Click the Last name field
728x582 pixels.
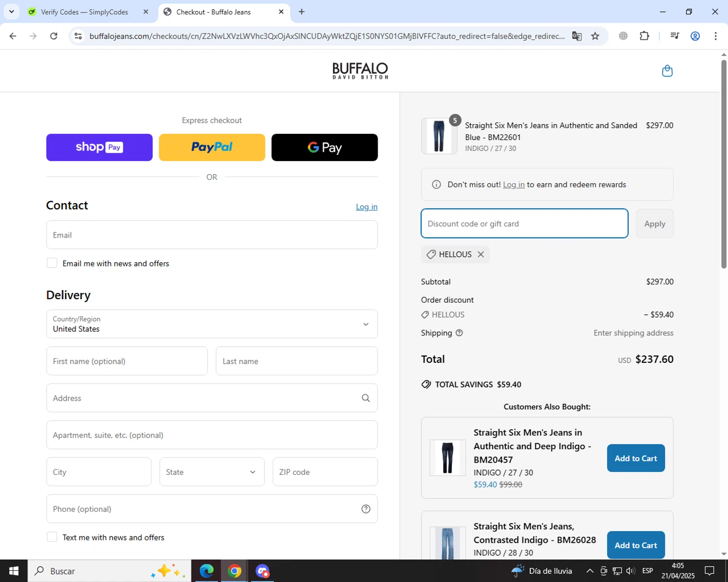coord(297,361)
